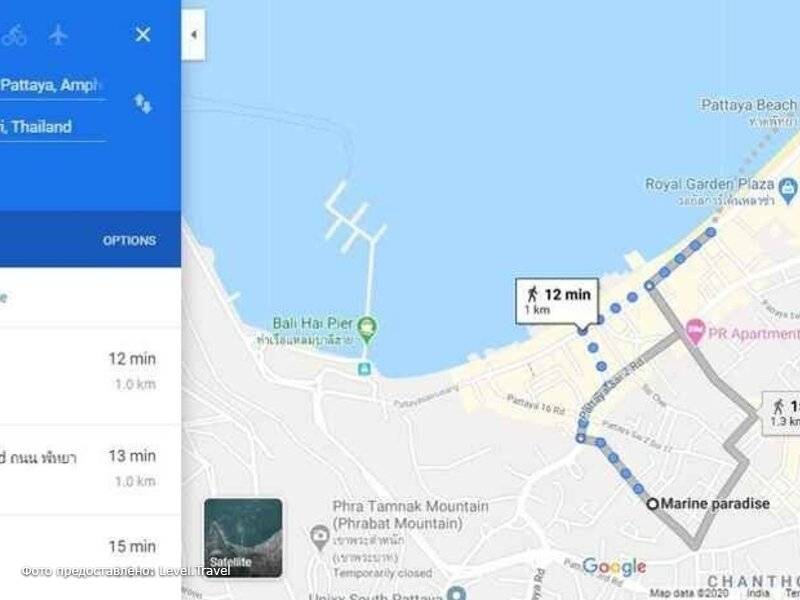Image resolution: width=800 pixels, height=600 pixels.
Task: Click the PR Apartment pink hotel pin
Action: (695, 331)
